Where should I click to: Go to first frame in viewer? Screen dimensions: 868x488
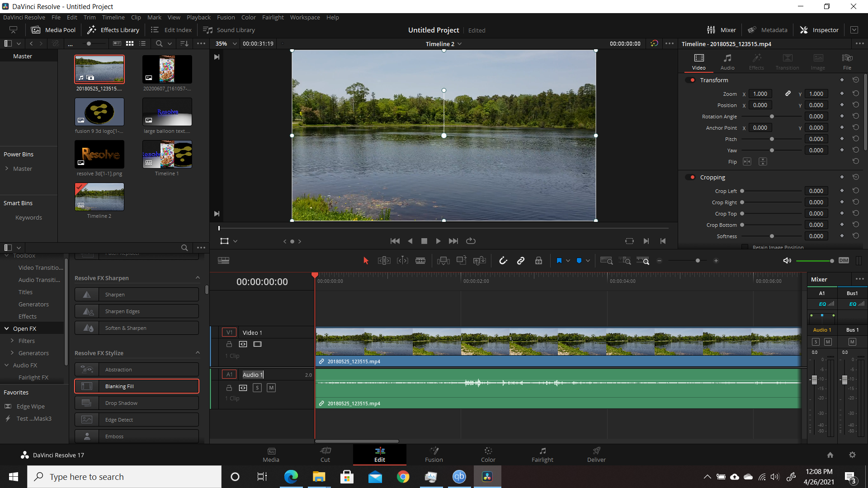click(x=395, y=241)
